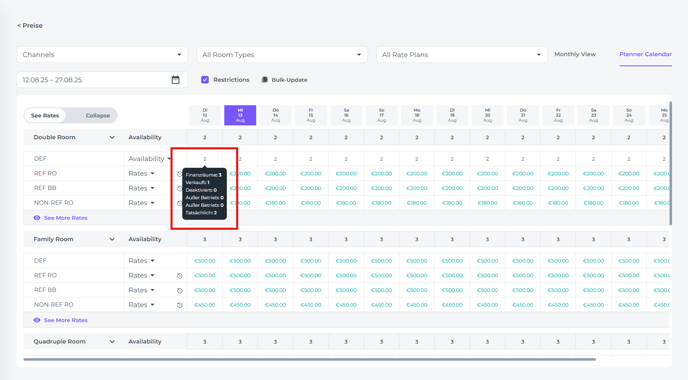Select the Sa 16 Aug column header
The width and height of the screenshot is (688, 380).
pyautogui.click(x=346, y=115)
